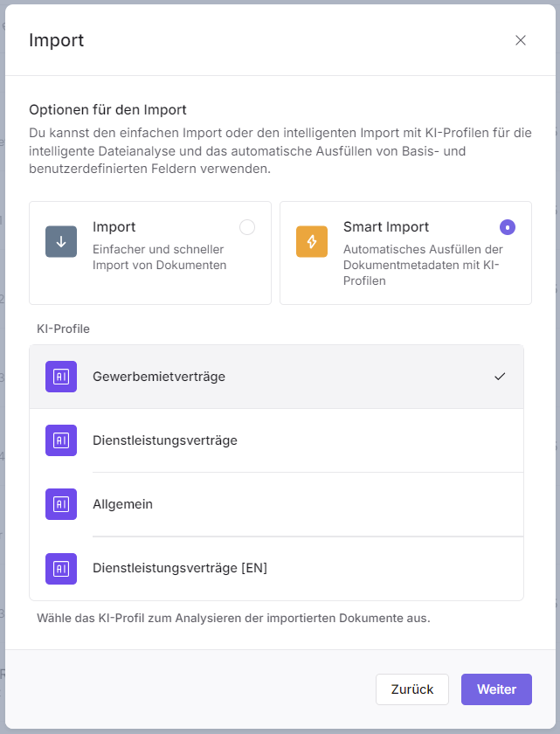Screen dimensions: 560x734
Task: Click the AI icon beside Dienstleistungsverträge [EN]
Action: (x=61, y=568)
